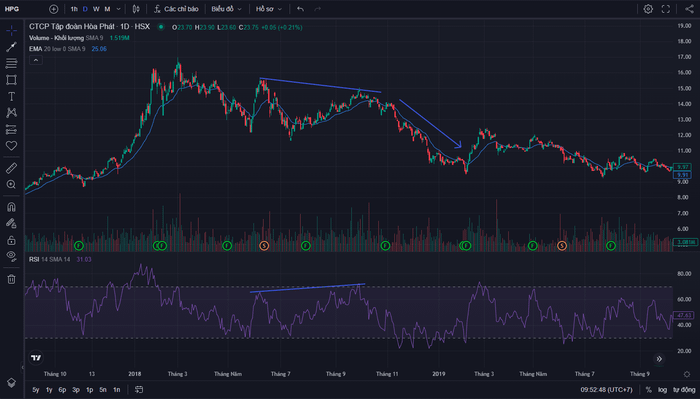
Task: Toggle lock all drawing tools
Action: pos(11,240)
